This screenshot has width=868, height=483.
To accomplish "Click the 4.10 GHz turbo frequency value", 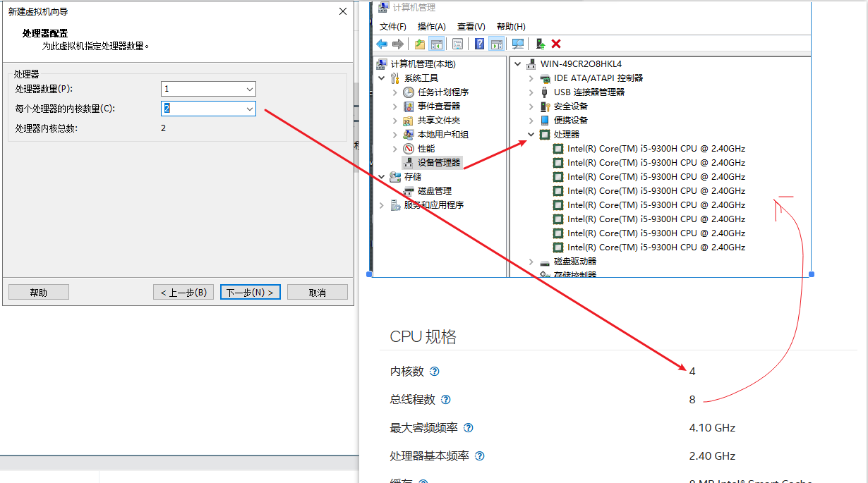I will 712,428.
